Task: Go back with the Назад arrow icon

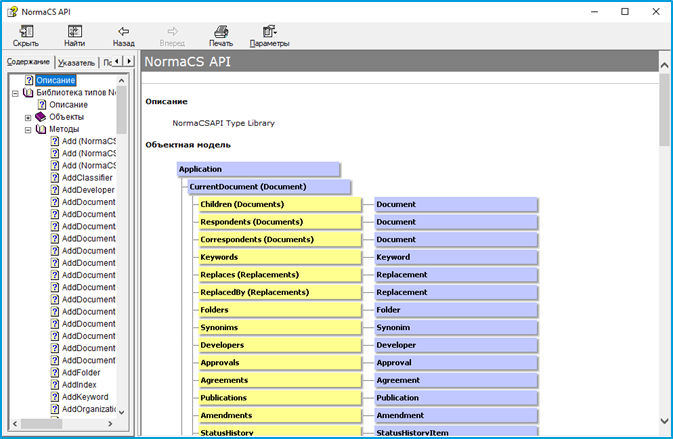Action: click(x=123, y=32)
